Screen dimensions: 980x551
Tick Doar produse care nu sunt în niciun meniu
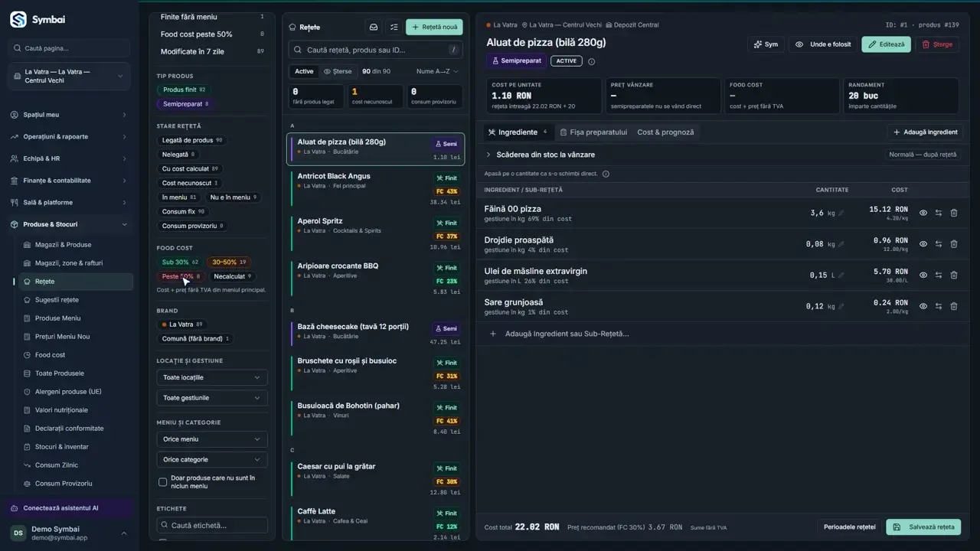point(162,482)
